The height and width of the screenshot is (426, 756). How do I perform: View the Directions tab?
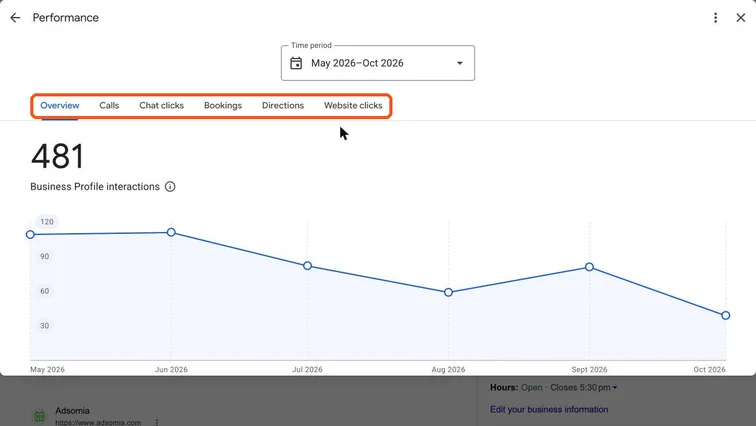point(283,106)
